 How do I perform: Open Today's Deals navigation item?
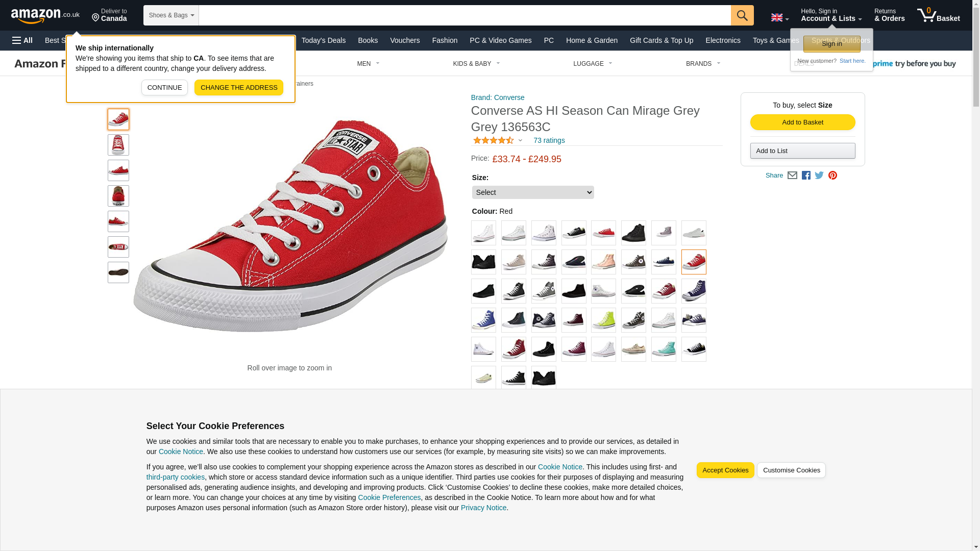tap(323, 40)
